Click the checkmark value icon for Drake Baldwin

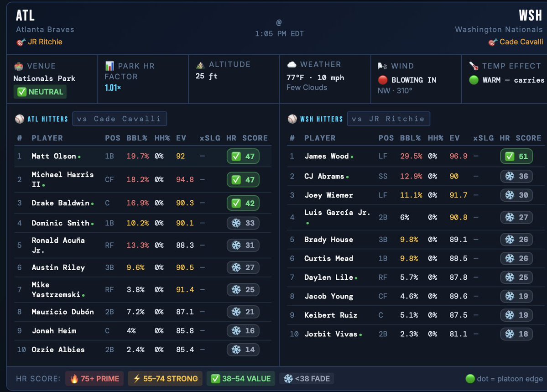[x=236, y=203]
